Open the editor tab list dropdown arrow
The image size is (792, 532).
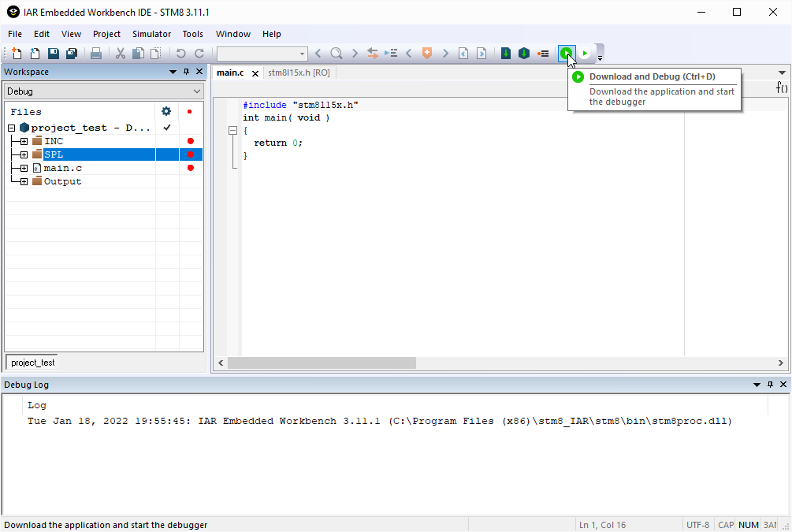tap(782, 73)
